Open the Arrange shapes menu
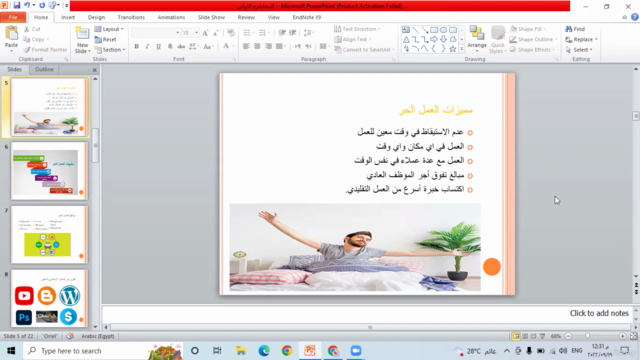 coord(477,39)
